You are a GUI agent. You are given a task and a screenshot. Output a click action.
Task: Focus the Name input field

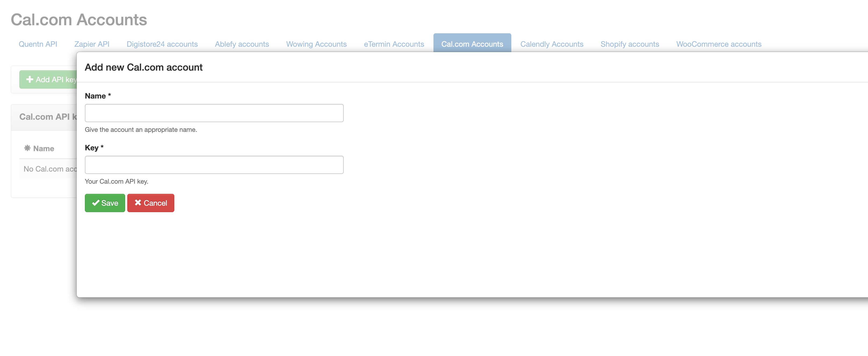pos(214,113)
